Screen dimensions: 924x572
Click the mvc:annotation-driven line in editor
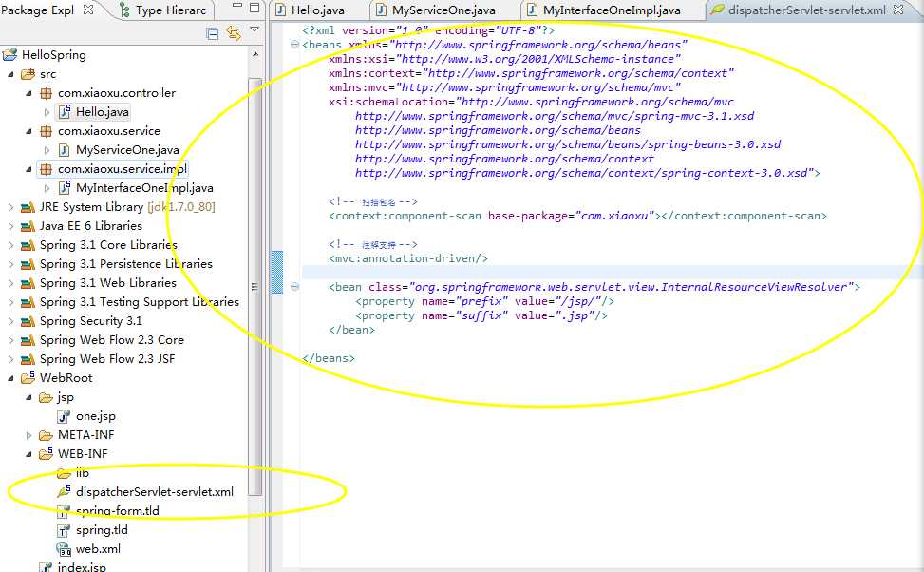pos(408,258)
